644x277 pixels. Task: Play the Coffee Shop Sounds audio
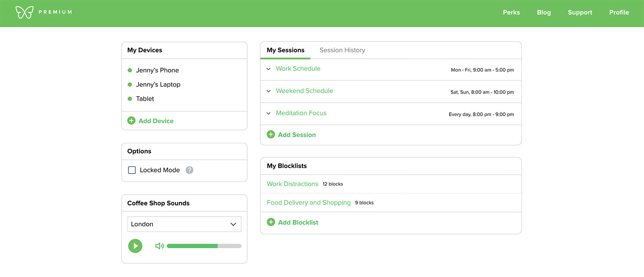[x=135, y=246]
